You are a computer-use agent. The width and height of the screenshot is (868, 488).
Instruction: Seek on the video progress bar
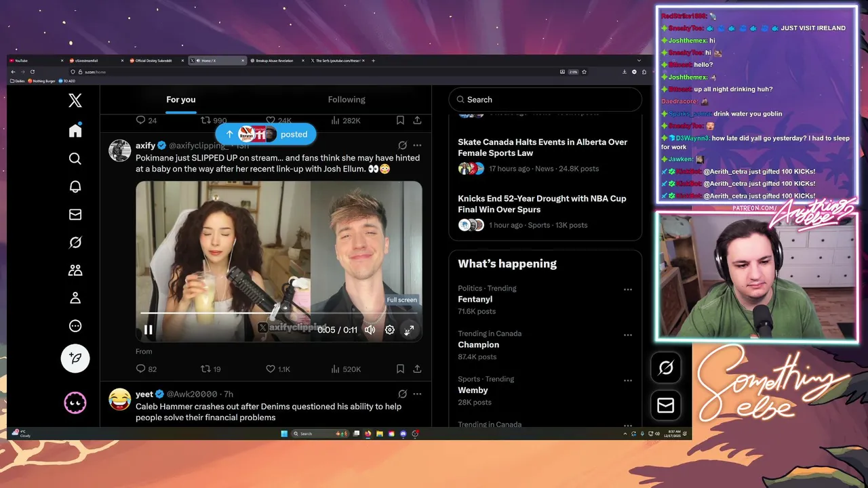coord(278,313)
